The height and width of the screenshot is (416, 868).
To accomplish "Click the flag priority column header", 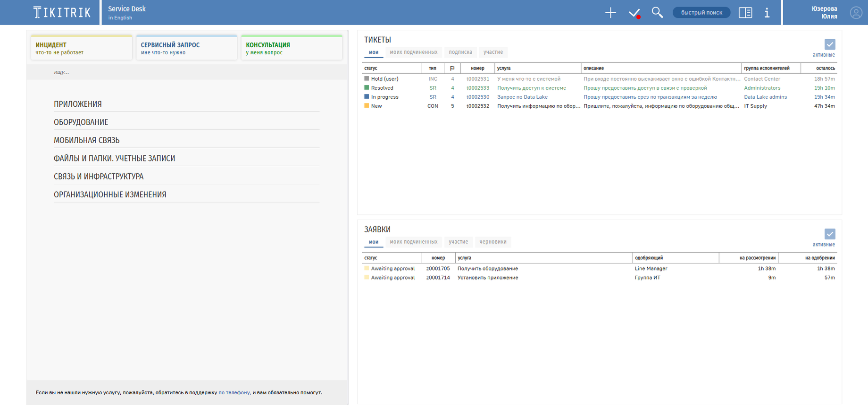I will point(452,68).
